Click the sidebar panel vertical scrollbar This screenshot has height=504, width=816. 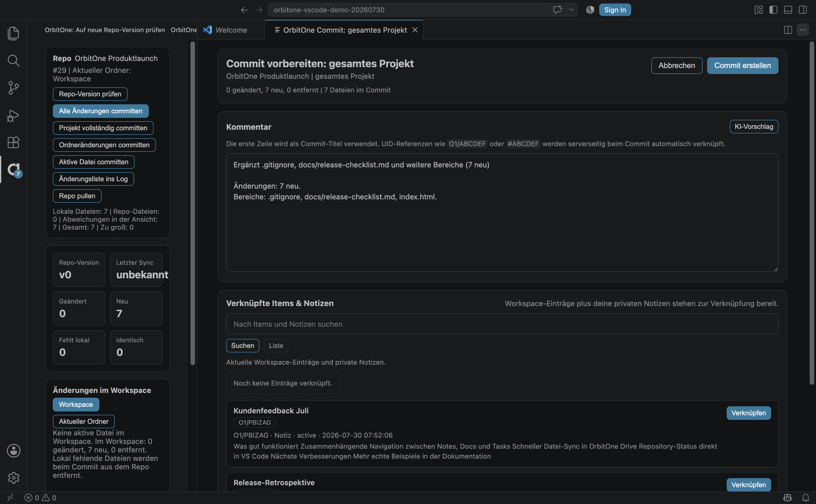(193, 203)
